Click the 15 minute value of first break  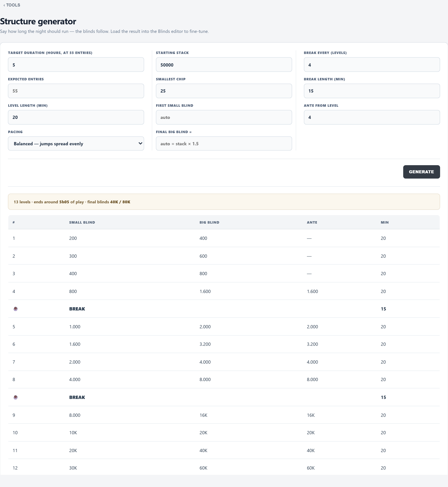383,309
